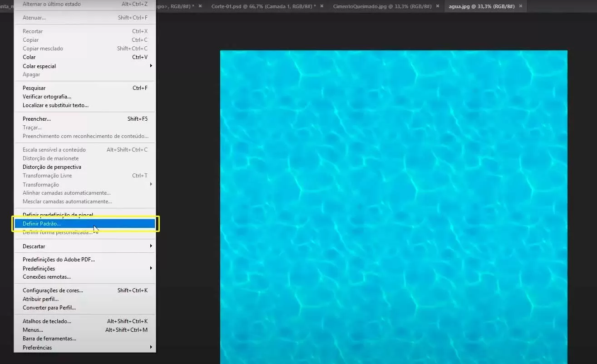Close the Corte-01.psd document tab
The width and height of the screenshot is (597, 364).
[322, 6]
